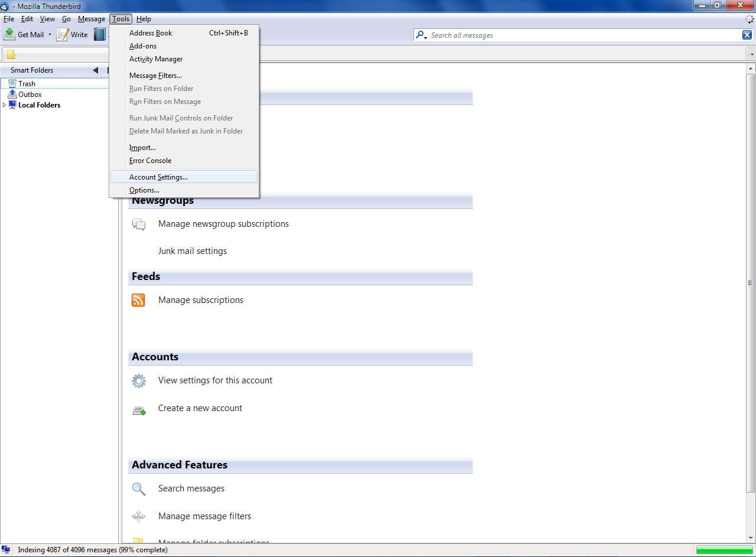The image size is (756, 557).
Task: Click the Get Mail inbox icon
Action: click(x=9, y=34)
